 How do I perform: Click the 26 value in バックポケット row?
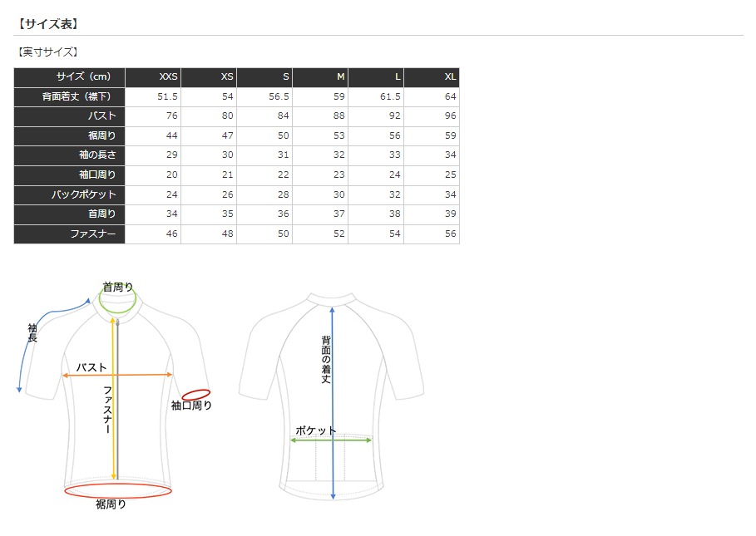pyautogui.click(x=228, y=194)
